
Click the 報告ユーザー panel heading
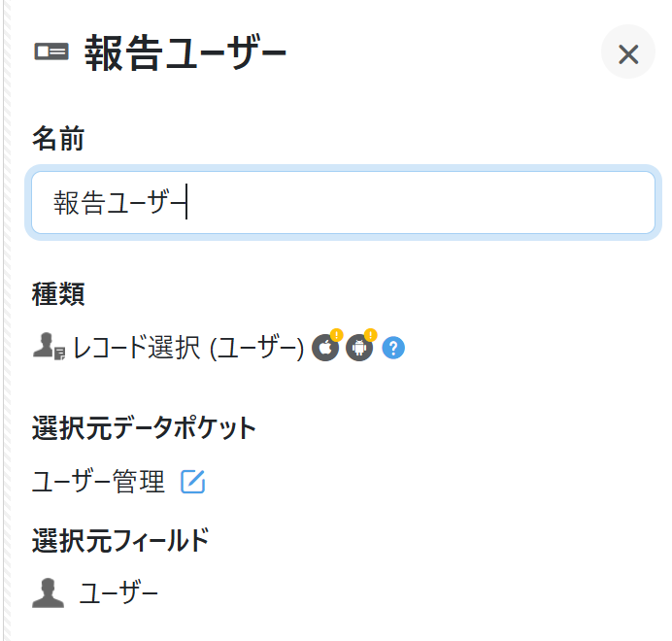pos(185,53)
